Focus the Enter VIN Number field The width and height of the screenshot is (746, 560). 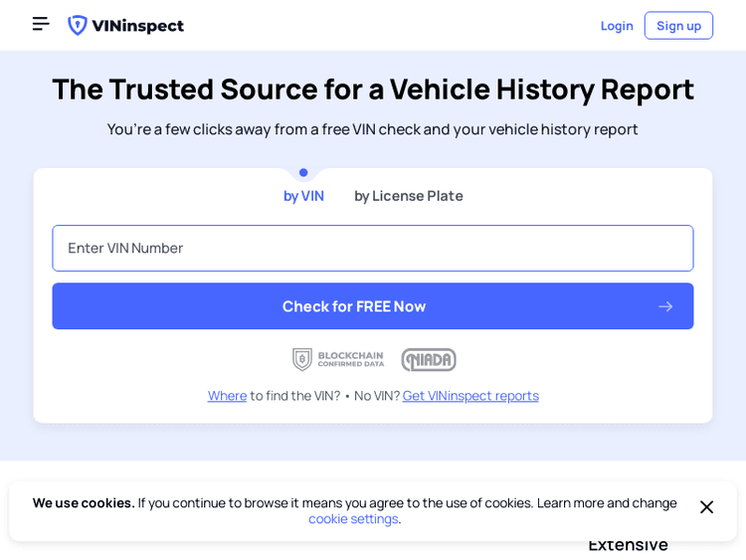pos(373,248)
